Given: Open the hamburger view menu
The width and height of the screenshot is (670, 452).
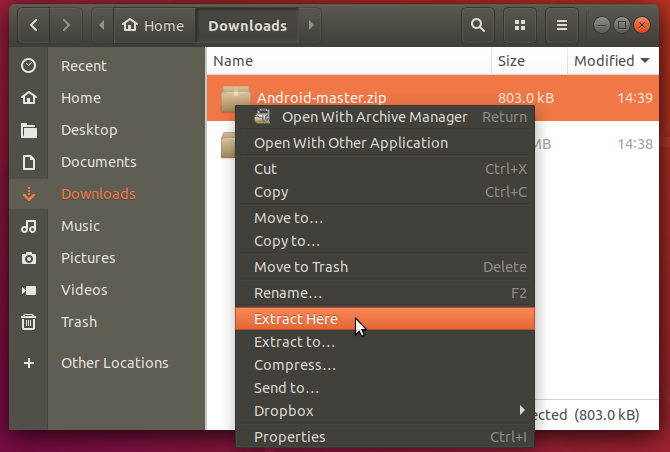Looking at the screenshot, I should coord(561,25).
